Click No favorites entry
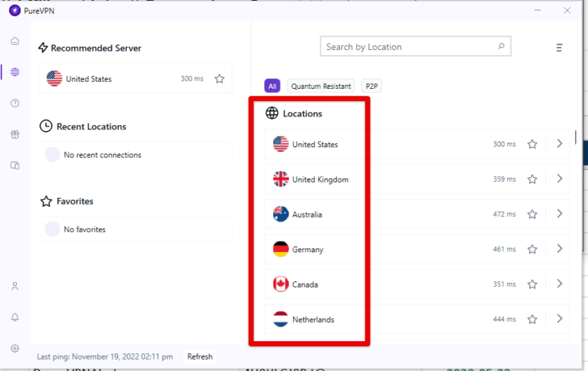The height and width of the screenshot is (371, 588). 135,229
